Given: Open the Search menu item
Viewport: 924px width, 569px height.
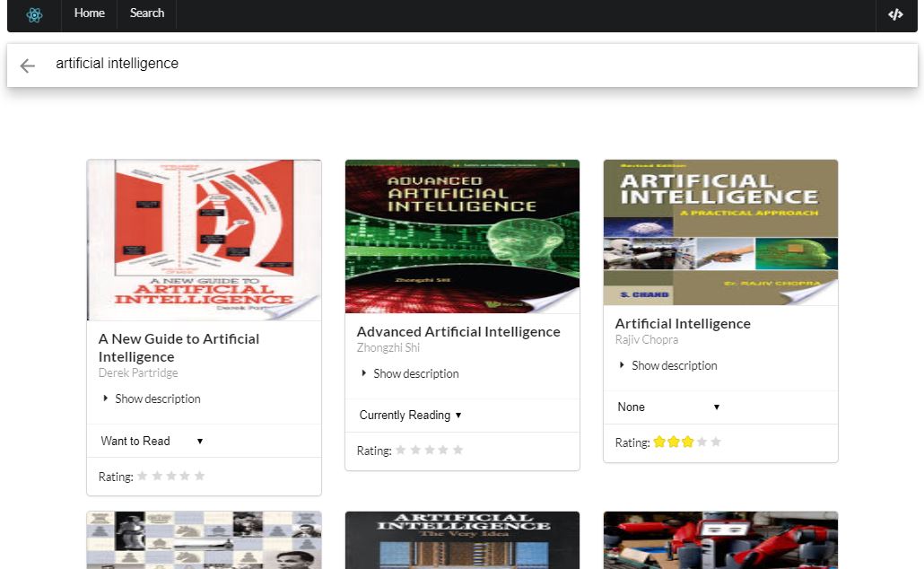Looking at the screenshot, I should click(x=147, y=13).
